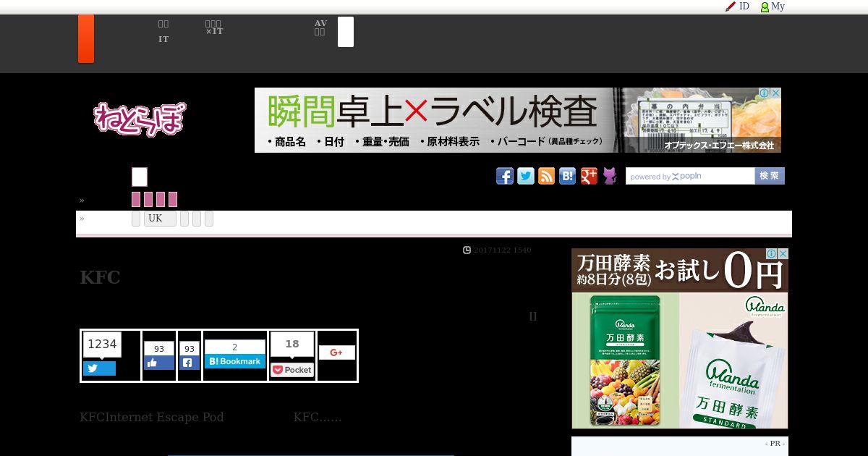868x456 pixels.
Task: Like article with Facebook thumbs-up button
Action: coord(159,363)
